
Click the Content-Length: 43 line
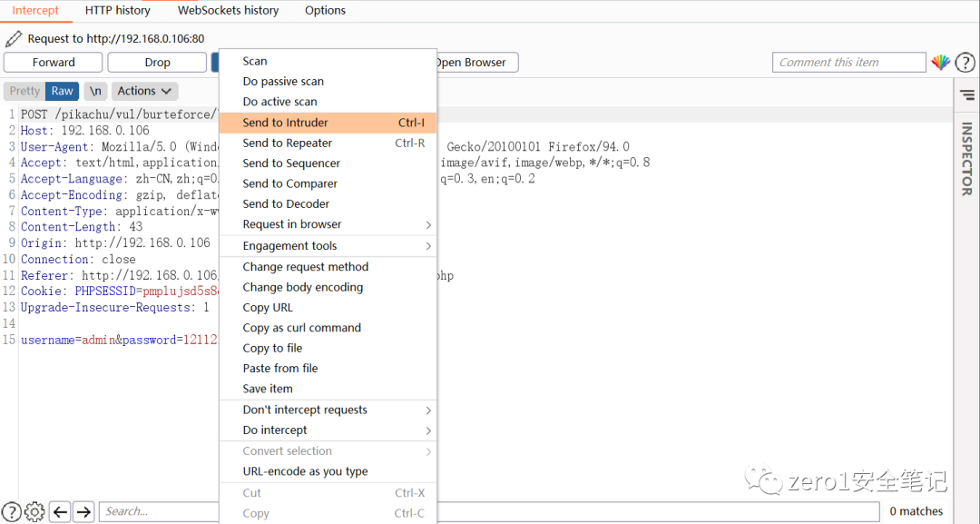click(x=82, y=227)
